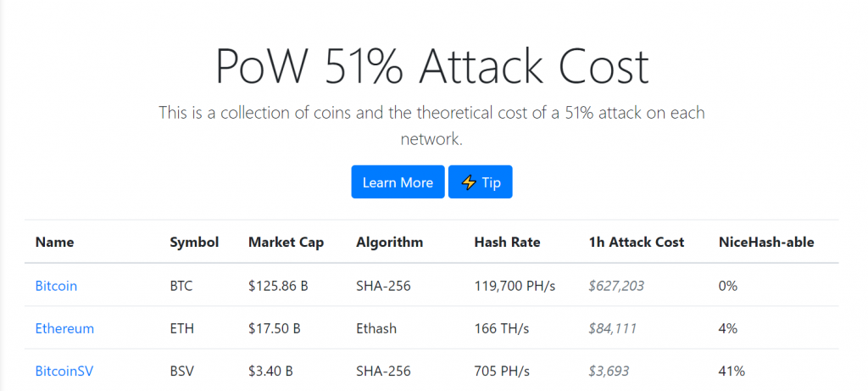Click the Hash Rate column header
The width and height of the screenshot is (868, 391).
(x=507, y=242)
